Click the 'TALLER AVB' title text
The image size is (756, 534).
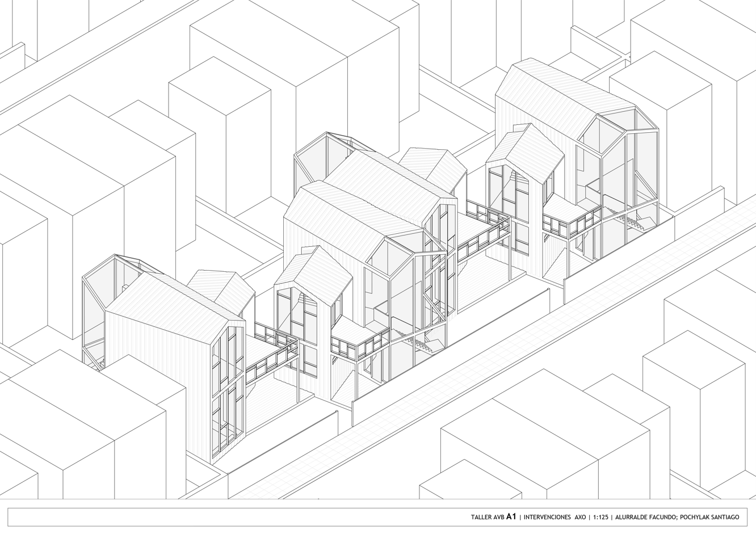coord(487,517)
